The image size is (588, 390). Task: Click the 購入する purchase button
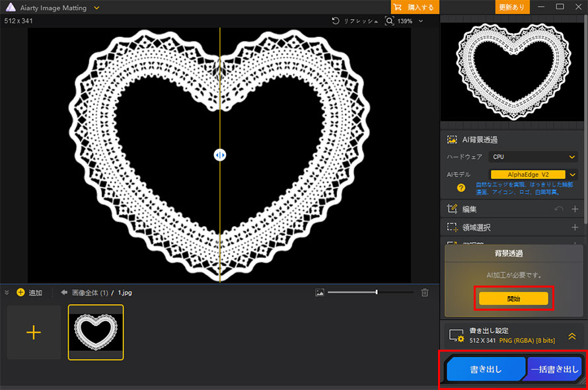click(415, 7)
